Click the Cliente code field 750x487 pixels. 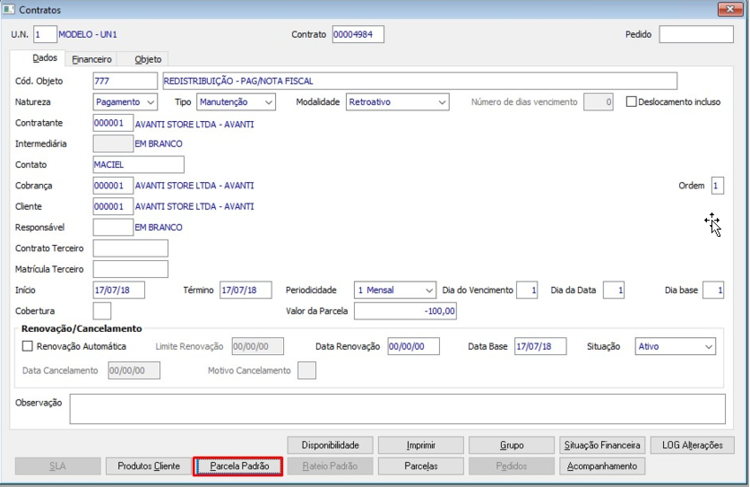point(113,207)
